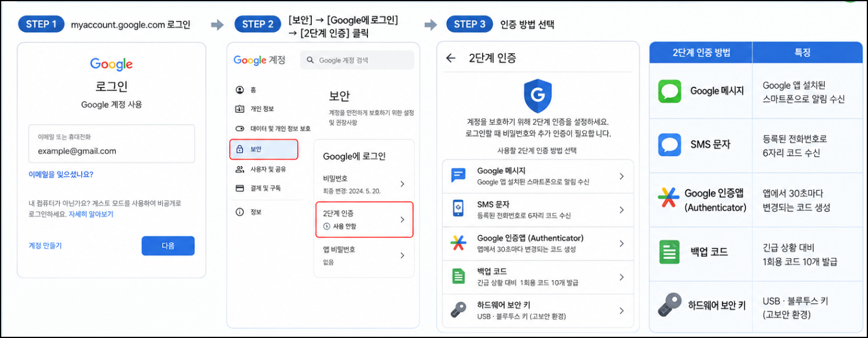Click the magnifier icon in the account search bar
This screenshot has width=868, height=338.
click(x=311, y=60)
